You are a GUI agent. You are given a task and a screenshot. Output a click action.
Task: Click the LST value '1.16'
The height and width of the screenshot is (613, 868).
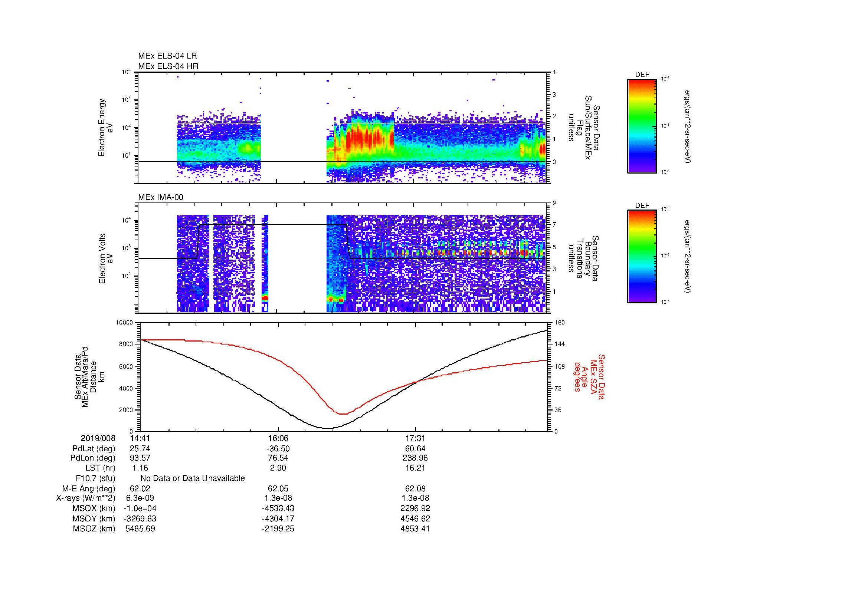click(140, 468)
